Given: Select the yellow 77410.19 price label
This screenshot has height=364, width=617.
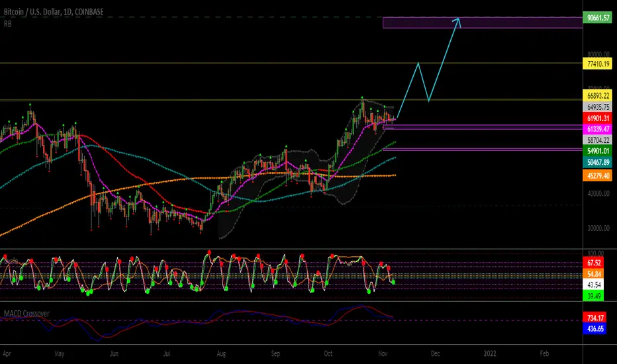Looking at the screenshot, I should [x=597, y=64].
